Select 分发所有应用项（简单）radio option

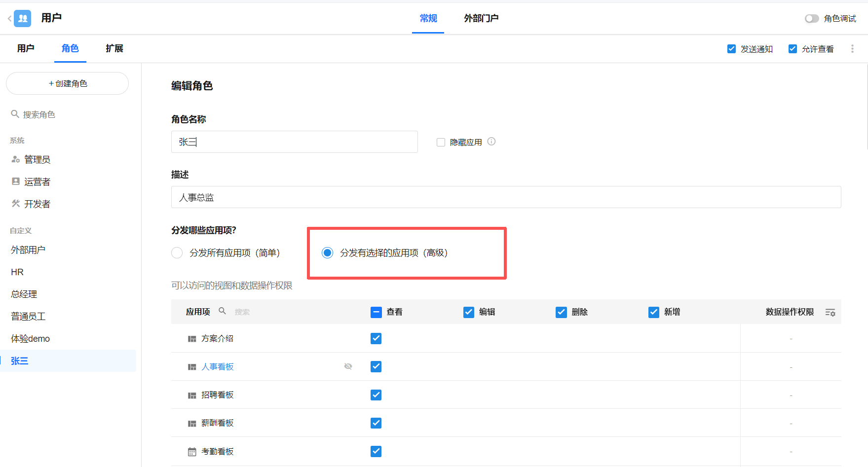pos(177,253)
